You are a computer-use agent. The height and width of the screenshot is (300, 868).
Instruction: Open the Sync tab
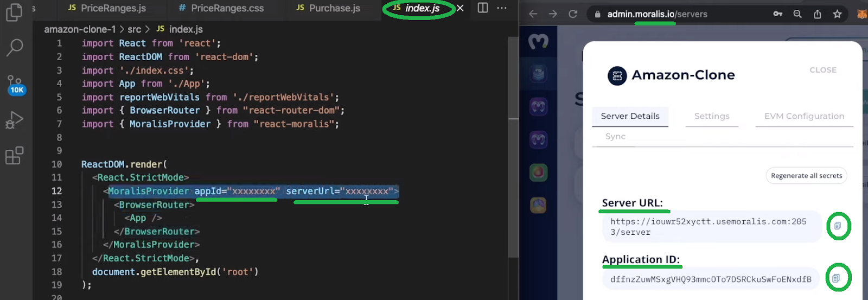(x=615, y=136)
